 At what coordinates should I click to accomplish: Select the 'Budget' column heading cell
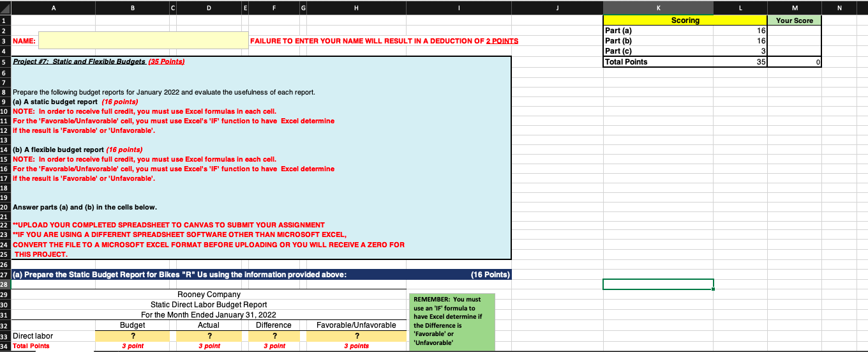pyautogui.click(x=133, y=325)
